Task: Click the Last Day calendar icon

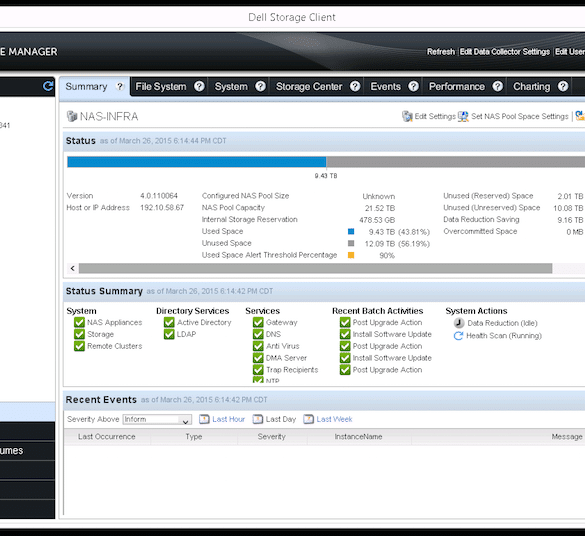Action: coord(258,419)
